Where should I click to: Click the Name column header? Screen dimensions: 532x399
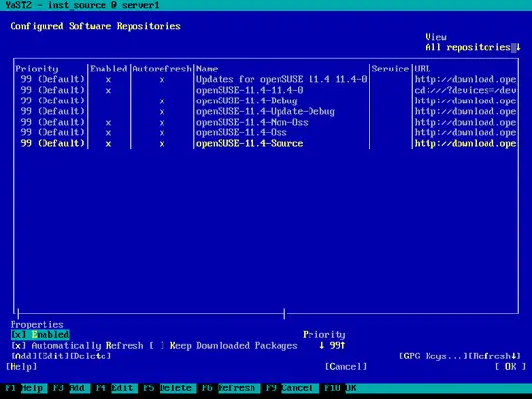click(x=207, y=69)
